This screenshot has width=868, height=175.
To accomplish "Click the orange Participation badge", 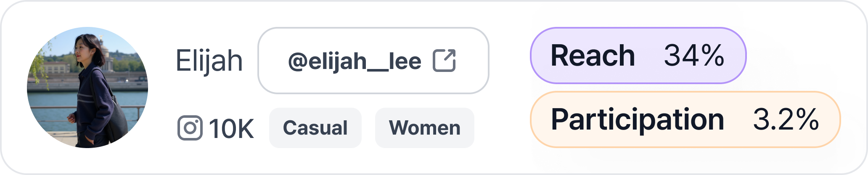I will click(x=685, y=119).
